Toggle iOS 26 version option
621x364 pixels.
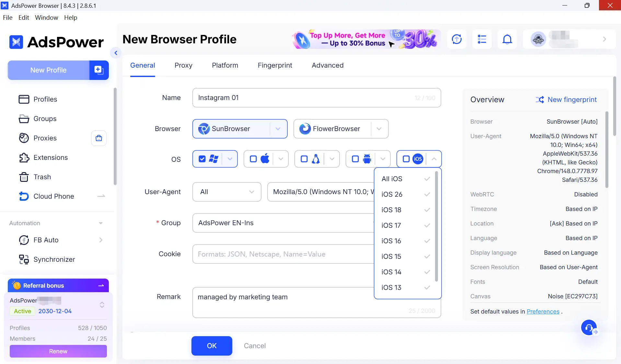point(405,194)
